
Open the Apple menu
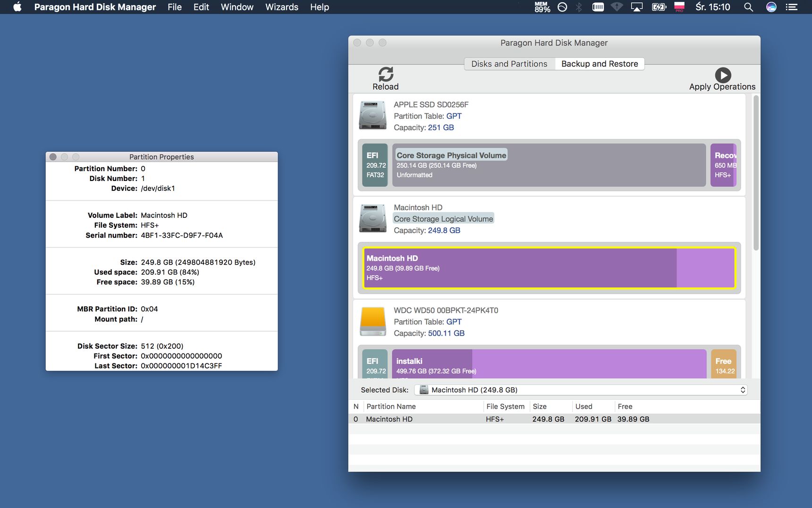click(x=17, y=7)
